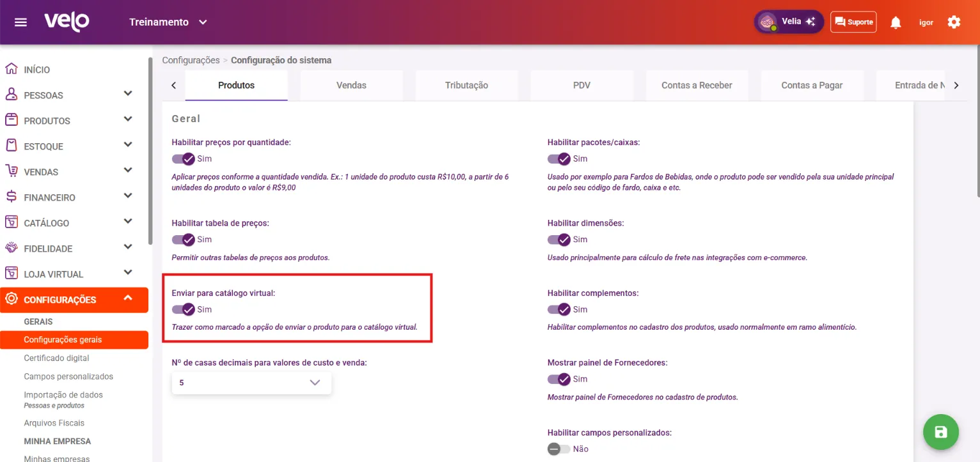Click the Financeiro dollar icon
Viewport: 980px width, 462px height.
(11, 197)
